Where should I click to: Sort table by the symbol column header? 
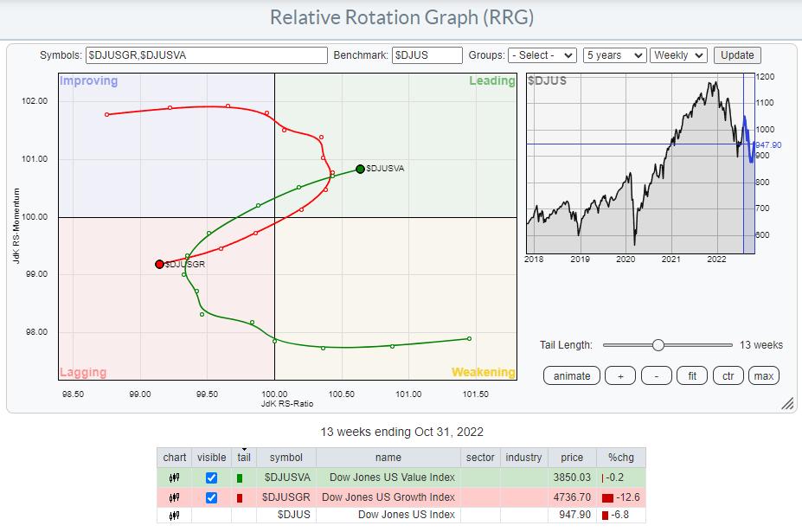[286, 458]
